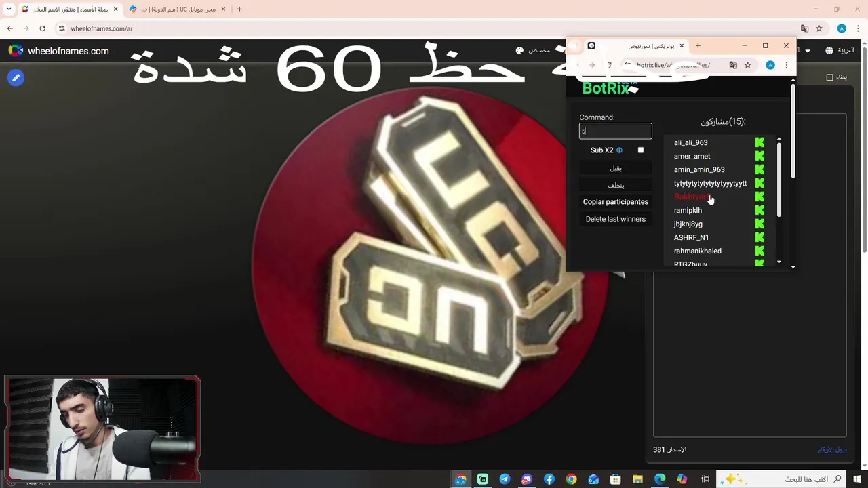Screen dimensions: 868x488
Task: Click scroll-up arrow of participants list
Action: coord(779,139)
